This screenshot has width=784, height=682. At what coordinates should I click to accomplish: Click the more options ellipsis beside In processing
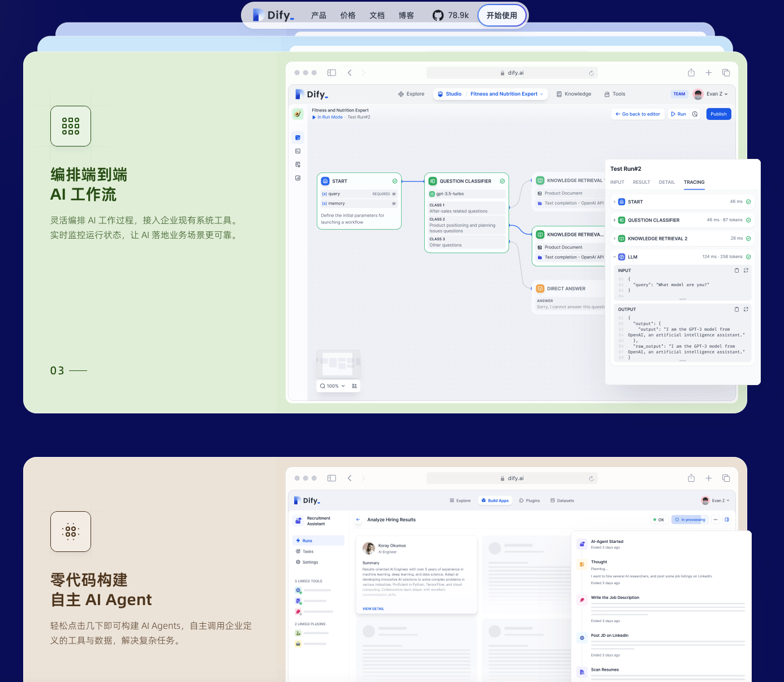[x=716, y=520]
